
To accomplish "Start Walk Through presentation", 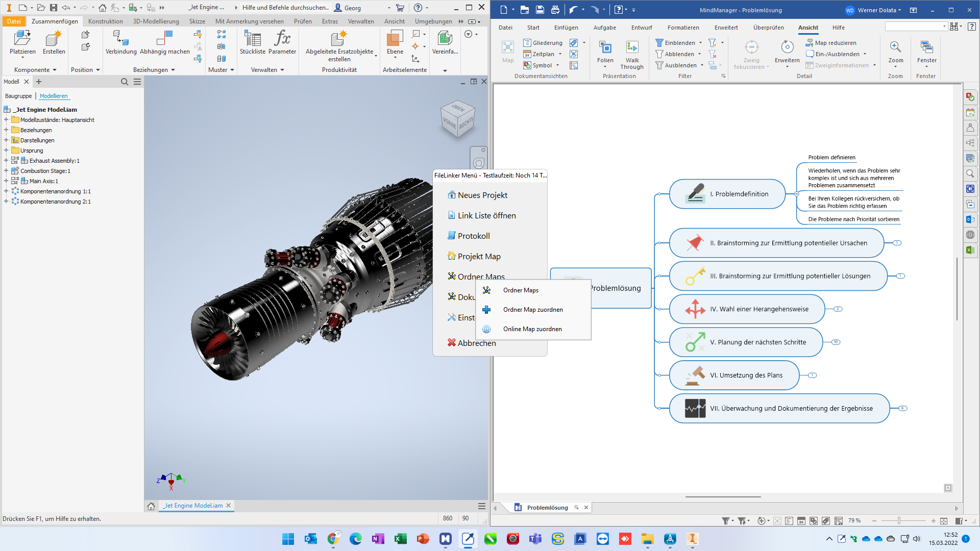I will click(x=632, y=55).
